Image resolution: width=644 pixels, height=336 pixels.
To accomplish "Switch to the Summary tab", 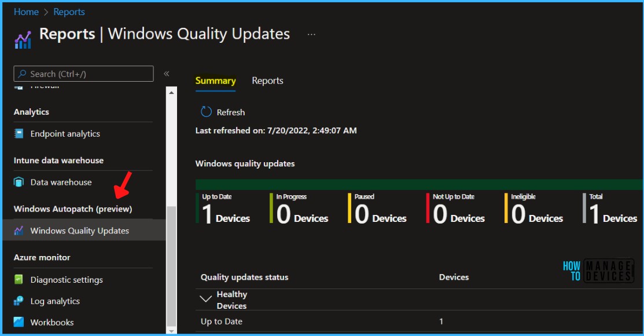I will coord(215,81).
